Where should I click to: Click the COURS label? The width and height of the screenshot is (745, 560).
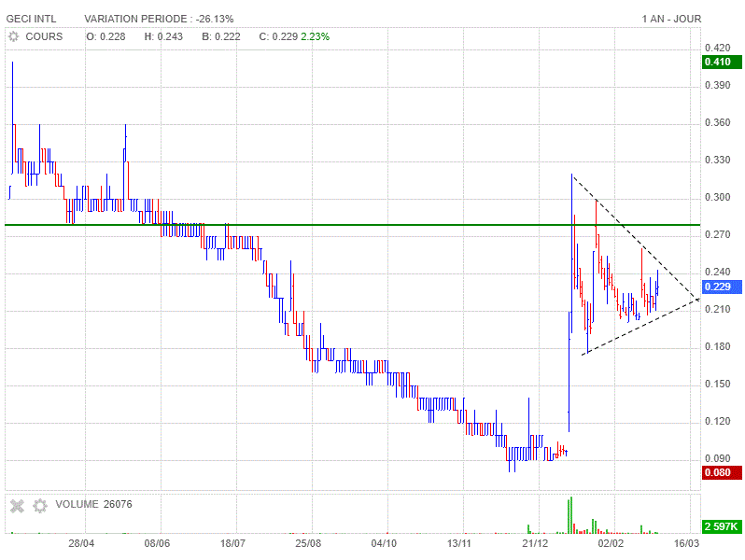point(44,36)
